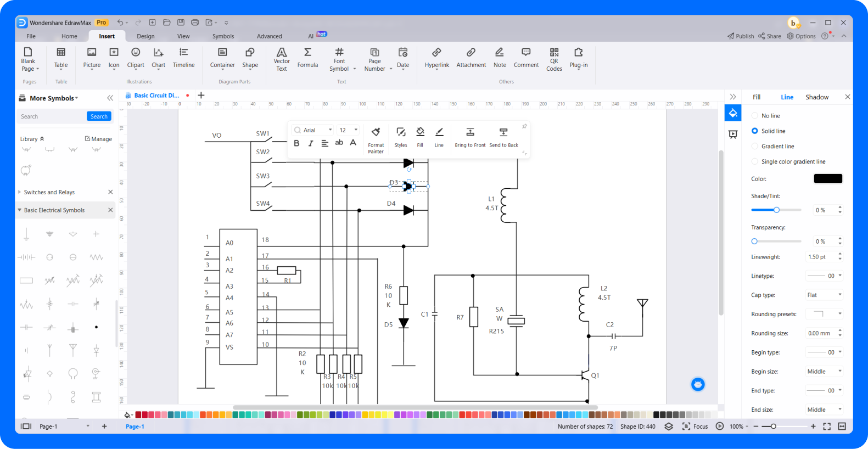Click the black line Color swatch

tap(828, 178)
